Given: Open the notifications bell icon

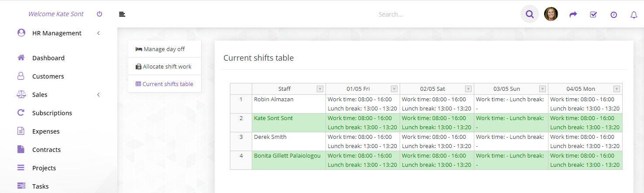Looking at the screenshot, I should point(634,15).
